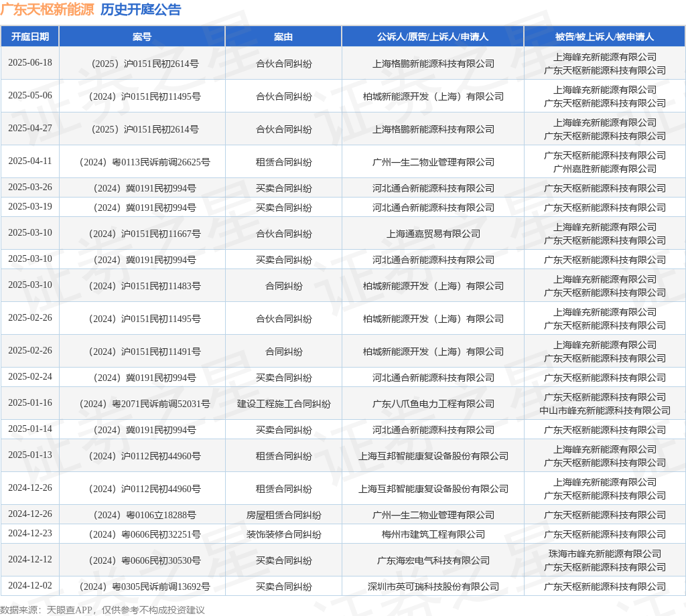Click the date 2024-12-12

coord(30,560)
